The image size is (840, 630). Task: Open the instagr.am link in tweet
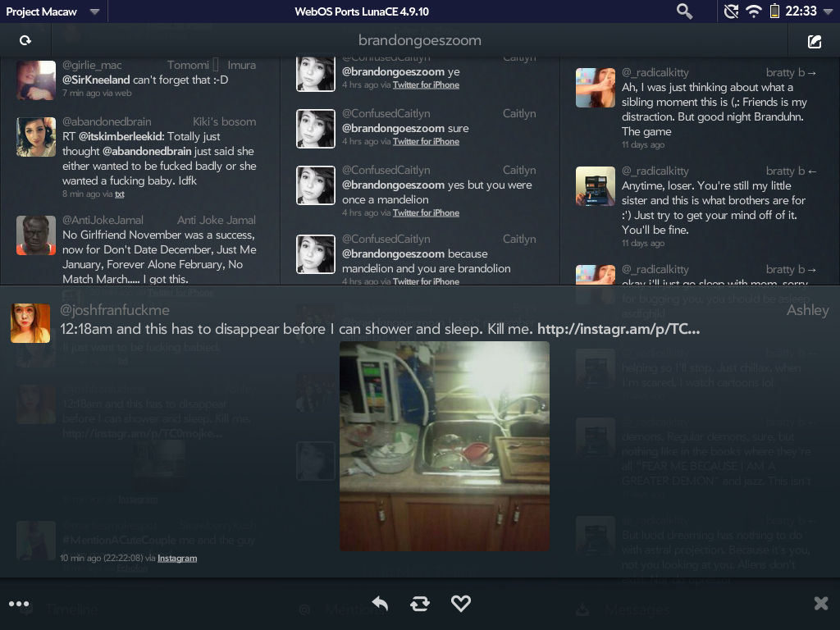click(x=619, y=329)
